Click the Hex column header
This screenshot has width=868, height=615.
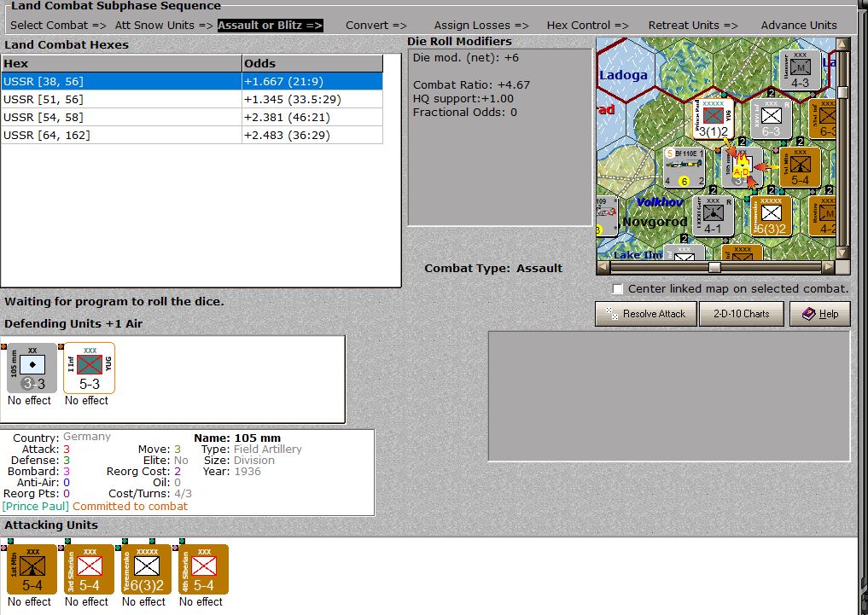pyautogui.click(x=121, y=63)
